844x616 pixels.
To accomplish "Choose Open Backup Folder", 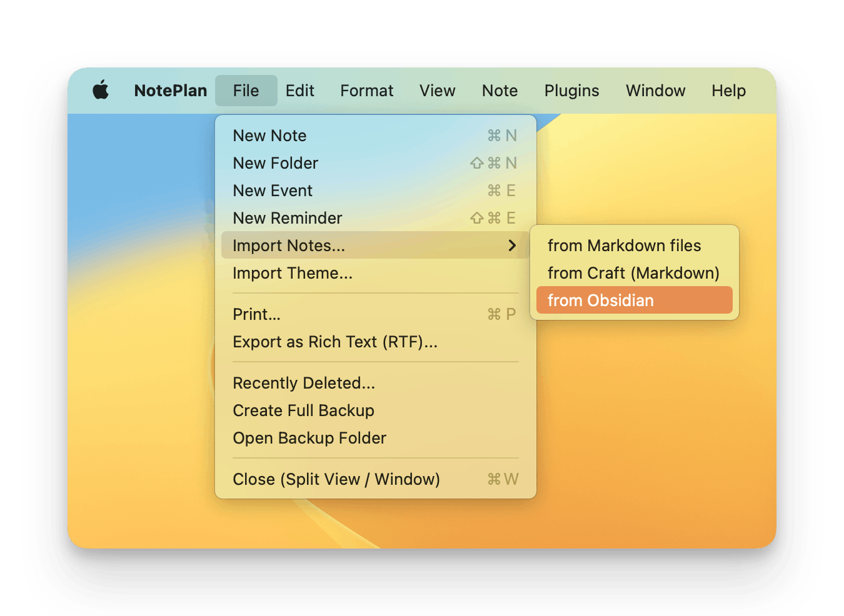I will pyautogui.click(x=376, y=438).
